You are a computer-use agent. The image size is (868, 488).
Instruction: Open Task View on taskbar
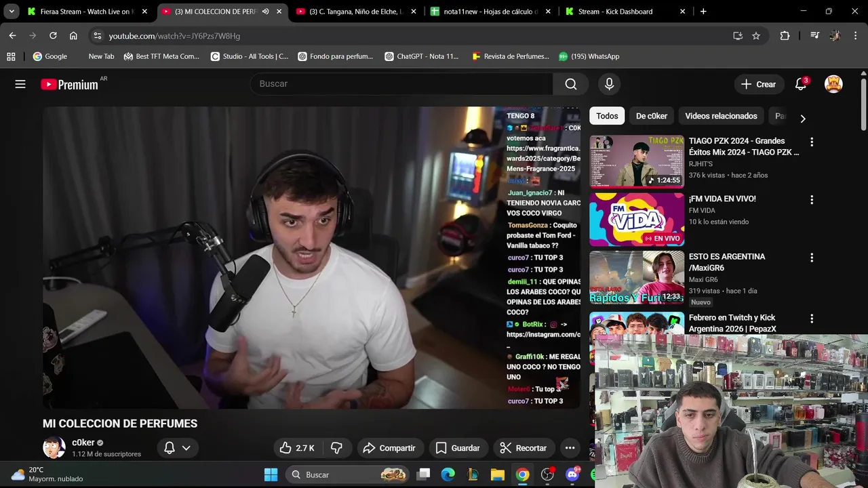[423, 474]
